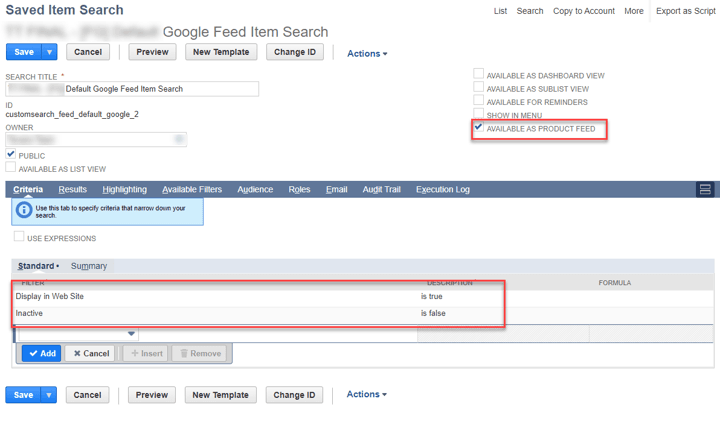This screenshot has width=720, height=422.
Task: Click the Insert filter button
Action: 146,354
